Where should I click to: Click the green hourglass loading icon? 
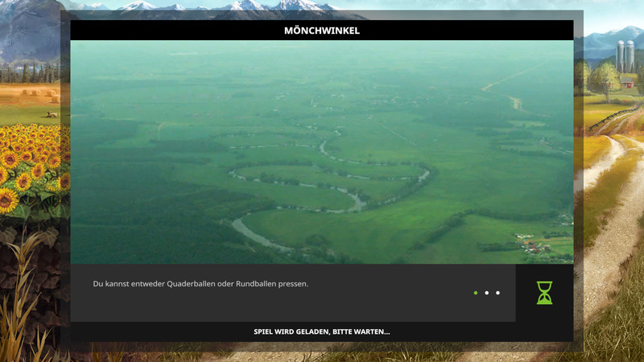544,293
